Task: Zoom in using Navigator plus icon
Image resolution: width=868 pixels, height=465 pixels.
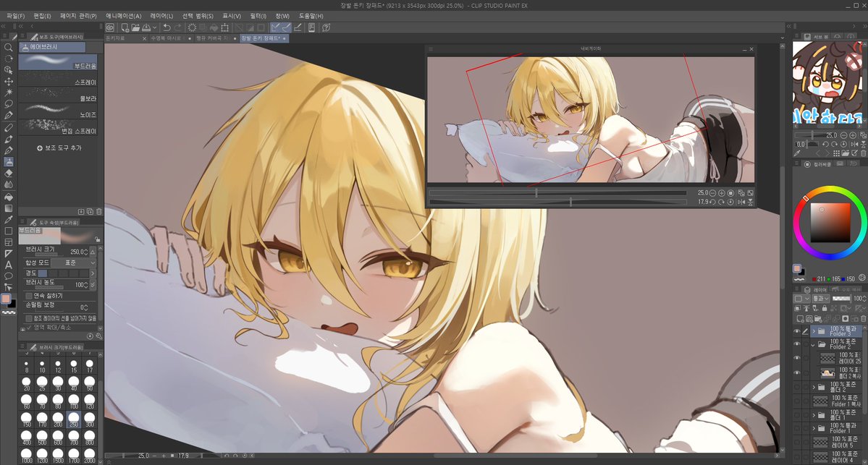Action: coord(721,193)
